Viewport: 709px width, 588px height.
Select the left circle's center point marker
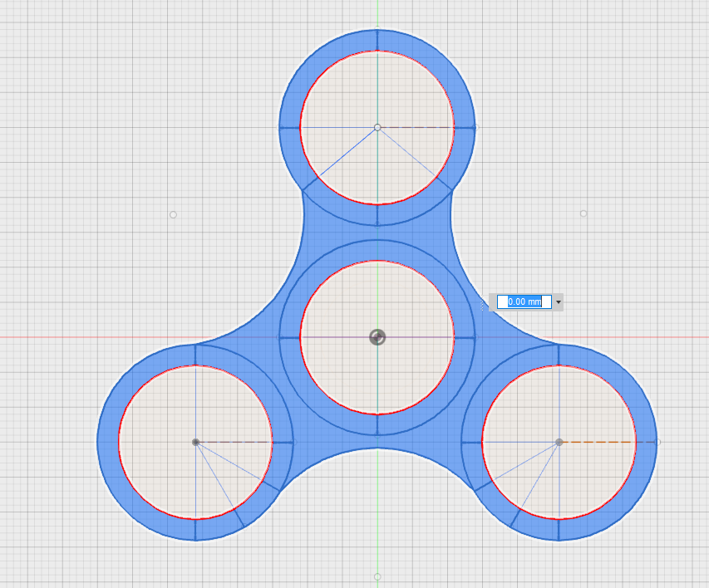tap(195, 442)
